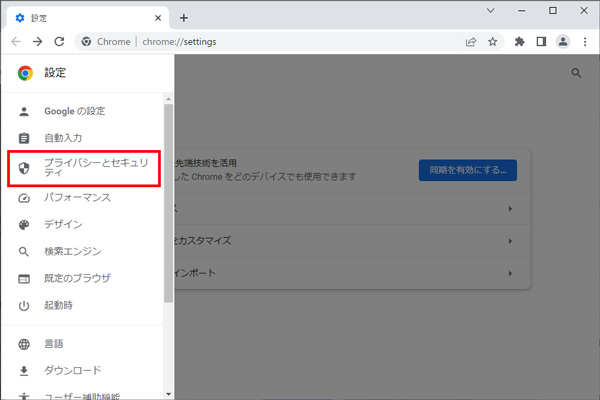Click the speedometer icon for パフォーマンス
The width and height of the screenshot is (600, 400).
pyautogui.click(x=24, y=198)
